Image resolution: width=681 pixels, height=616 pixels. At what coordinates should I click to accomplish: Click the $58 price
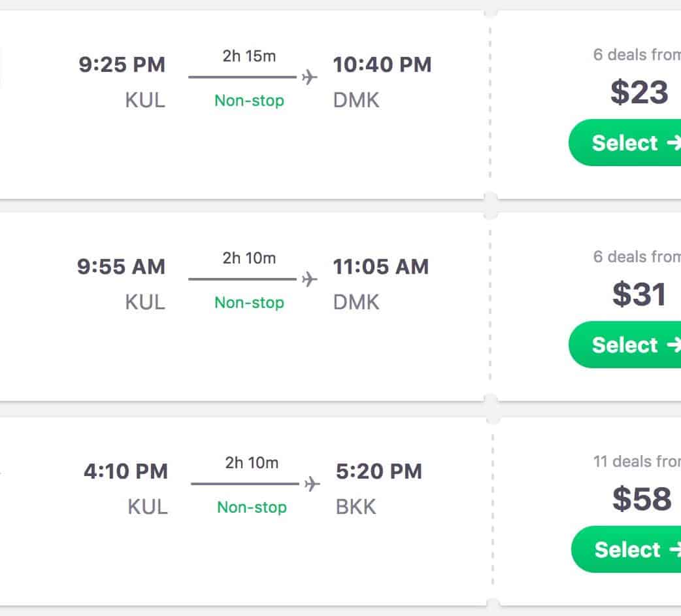point(642,499)
